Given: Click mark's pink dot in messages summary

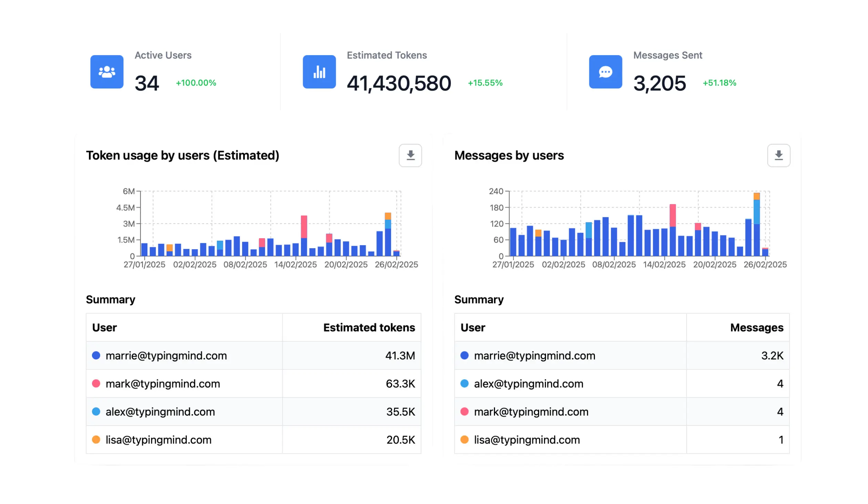Looking at the screenshot, I should click(464, 412).
